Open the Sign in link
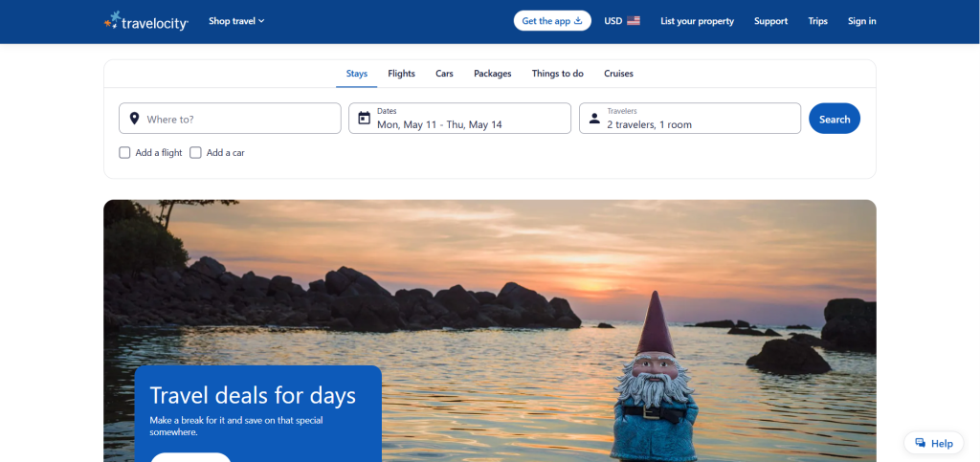 862,21
